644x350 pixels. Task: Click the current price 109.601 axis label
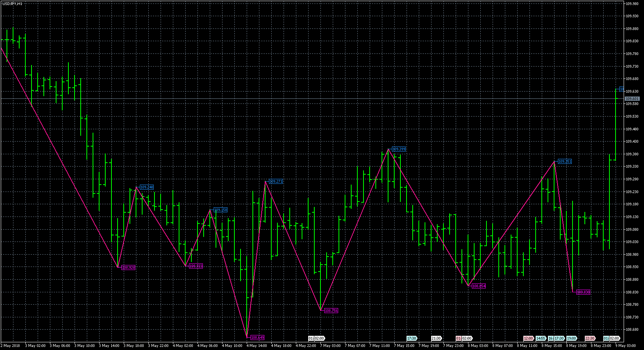[632, 99]
